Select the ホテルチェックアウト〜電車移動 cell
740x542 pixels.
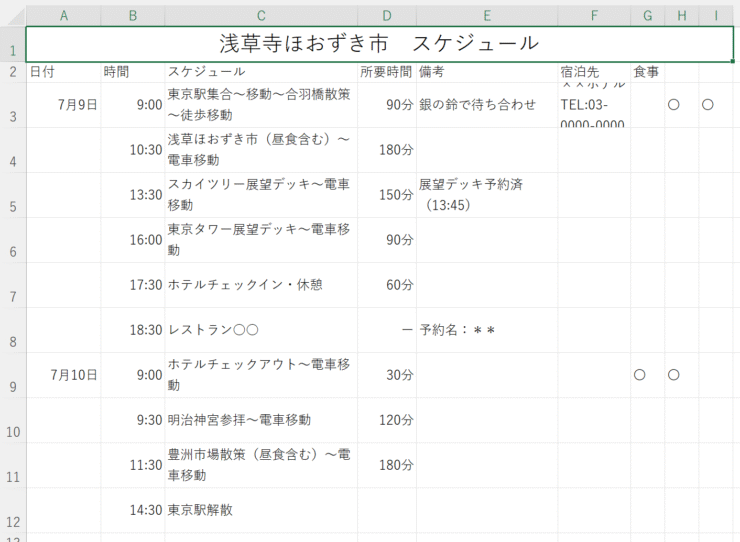(261, 375)
